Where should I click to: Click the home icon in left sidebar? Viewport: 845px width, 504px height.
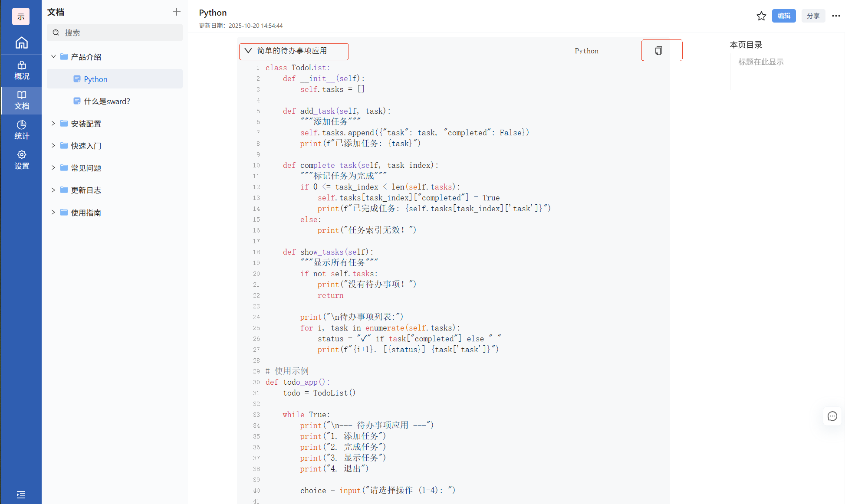[x=21, y=43]
